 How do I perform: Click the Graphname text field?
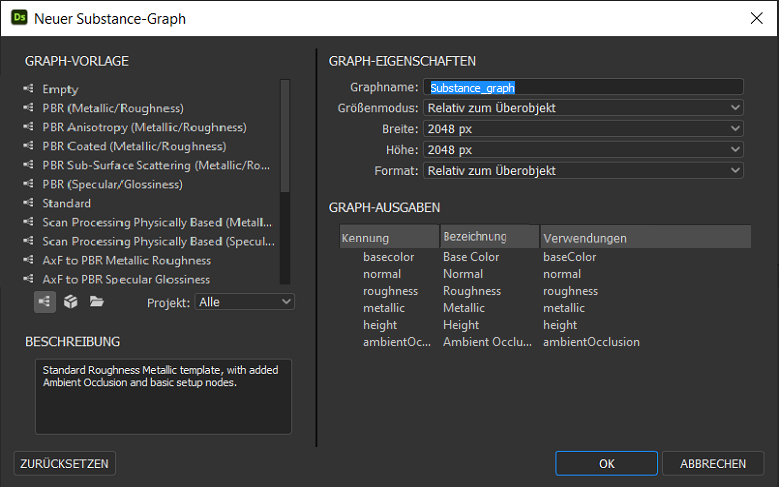click(x=583, y=87)
